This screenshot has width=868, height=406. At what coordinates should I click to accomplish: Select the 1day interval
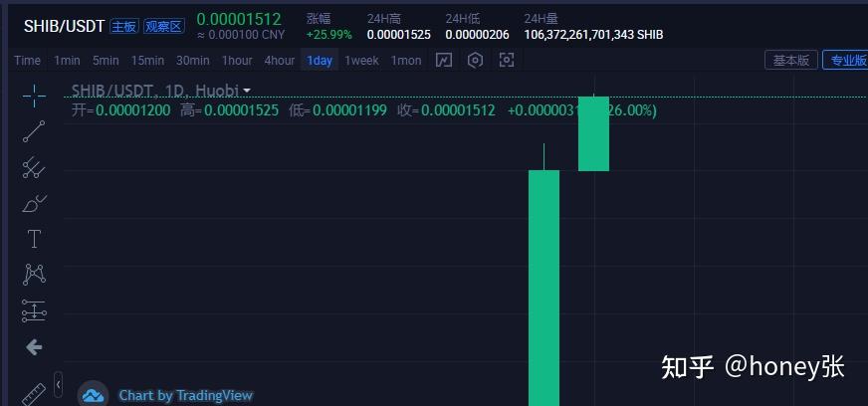(320, 61)
